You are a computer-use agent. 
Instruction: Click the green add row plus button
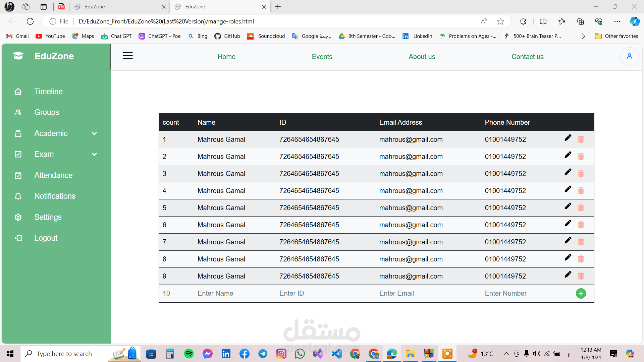pos(581,293)
